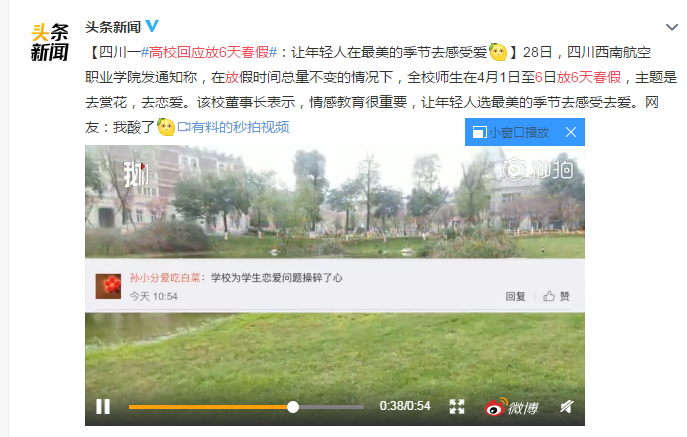The width and height of the screenshot is (687, 437).
Task: Pause the video playback
Action: click(103, 406)
